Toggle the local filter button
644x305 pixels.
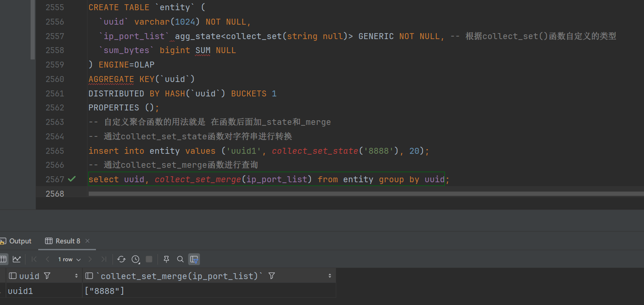tap(194, 259)
